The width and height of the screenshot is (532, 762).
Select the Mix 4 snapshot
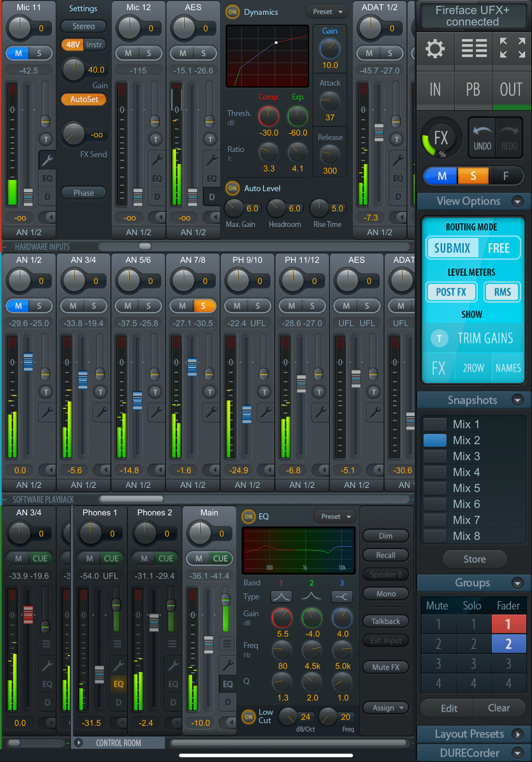pos(466,472)
